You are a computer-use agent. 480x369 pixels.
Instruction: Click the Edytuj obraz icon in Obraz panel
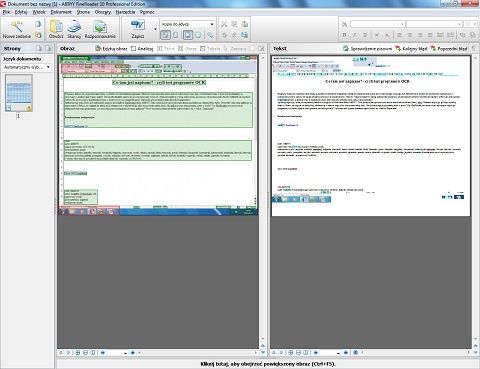pos(98,48)
